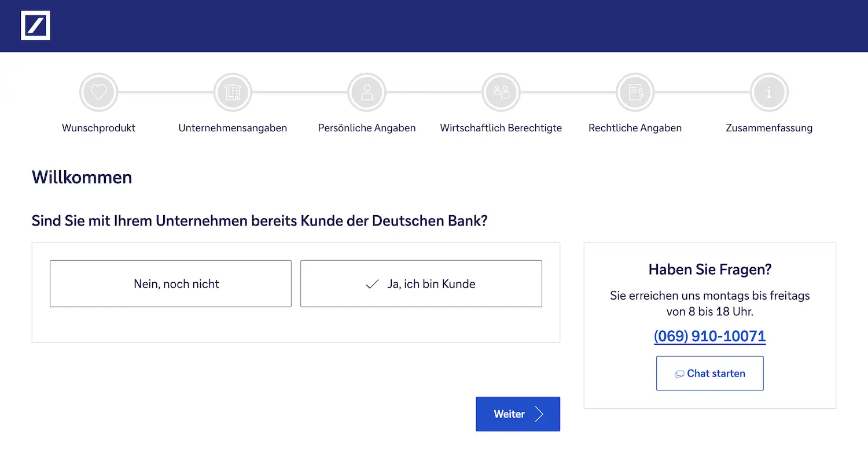Continue with the Weiter button
The image size is (868, 454).
[518, 414]
